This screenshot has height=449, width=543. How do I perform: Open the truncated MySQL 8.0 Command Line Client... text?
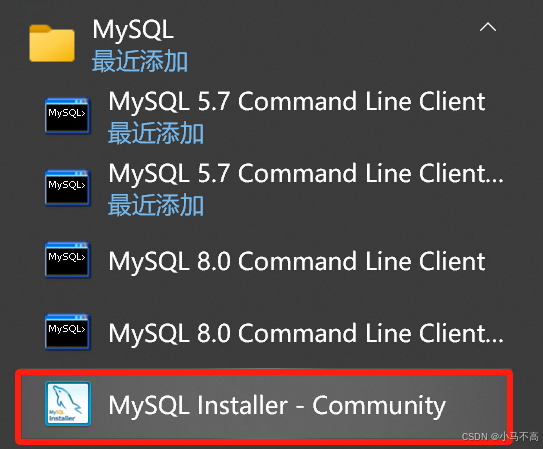[x=306, y=333]
